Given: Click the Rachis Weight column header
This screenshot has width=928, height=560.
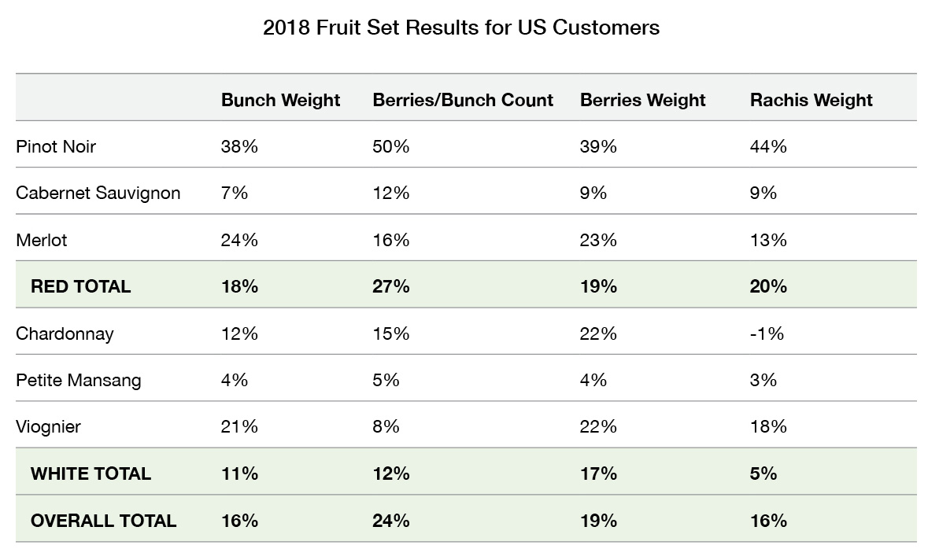Looking at the screenshot, I should tap(811, 100).
